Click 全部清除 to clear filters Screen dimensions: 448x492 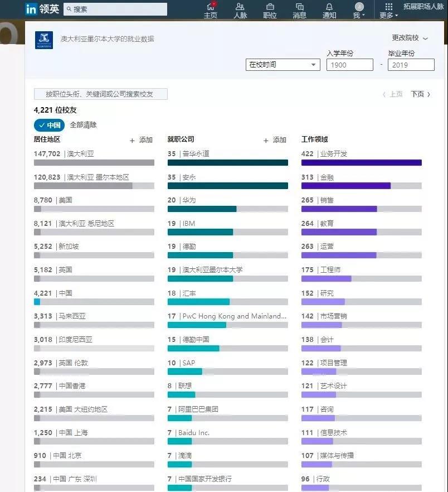tap(83, 125)
